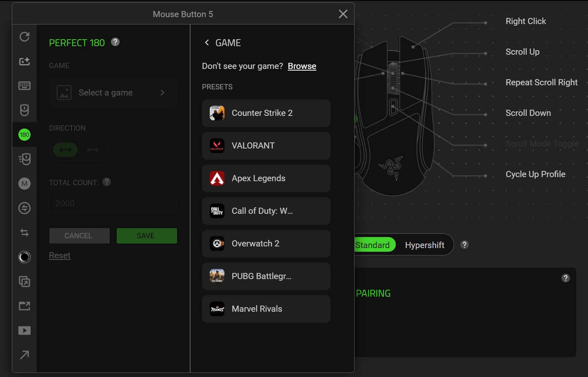Click the SAVE button
Image resolution: width=588 pixels, height=377 pixels.
147,236
